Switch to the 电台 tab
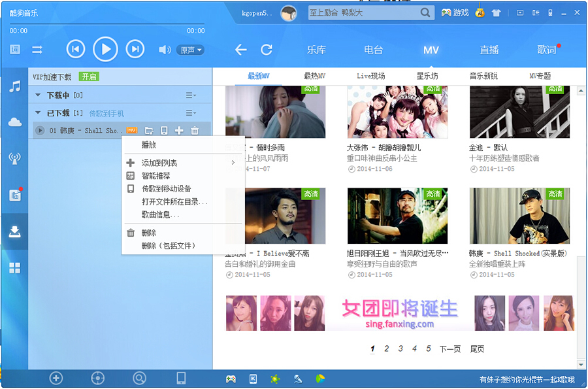588x389 pixels. coord(372,50)
